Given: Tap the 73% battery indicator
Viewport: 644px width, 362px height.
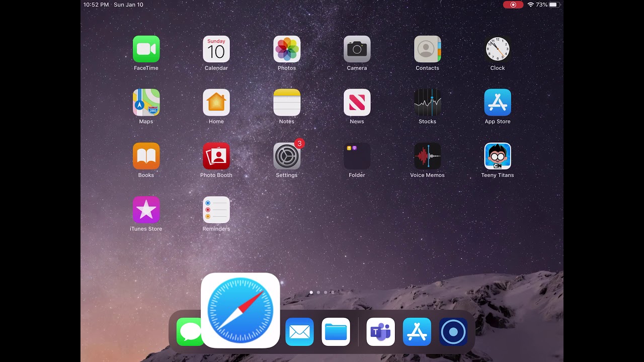Looking at the screenshot, I should 548,5.
